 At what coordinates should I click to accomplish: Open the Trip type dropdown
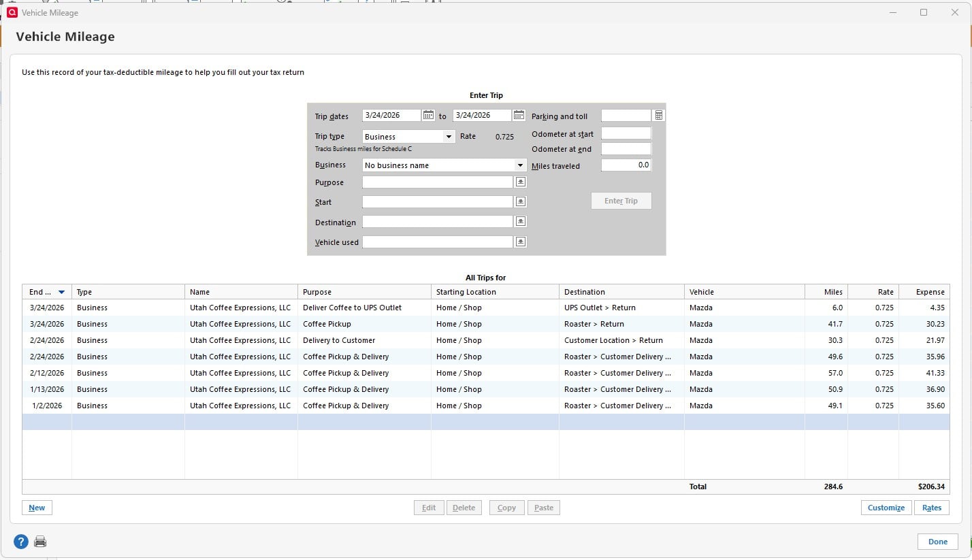point(449,136)
